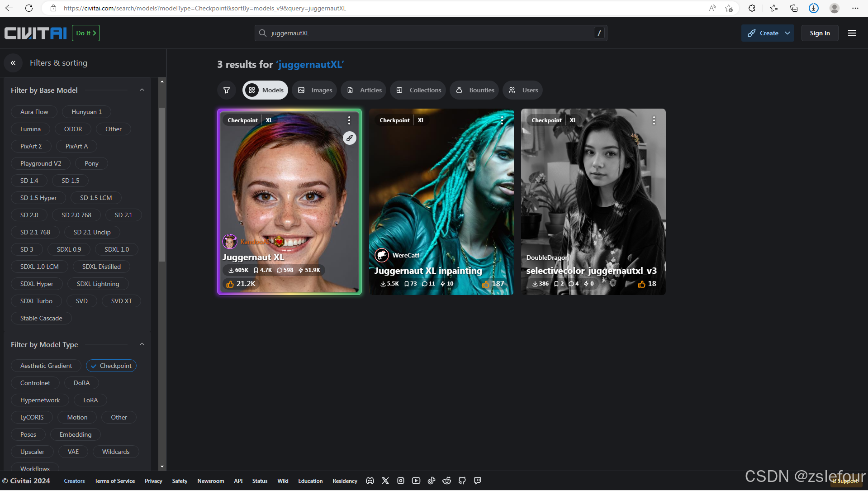Screen dimensions: 868x491
Task: Open the Terms of Service link
Action: [x=114, y=481]
